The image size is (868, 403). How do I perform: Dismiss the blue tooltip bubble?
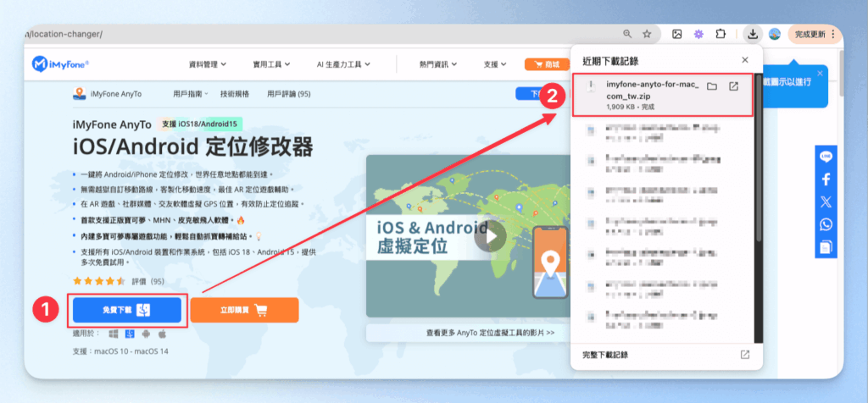click(x=820, y=73)
